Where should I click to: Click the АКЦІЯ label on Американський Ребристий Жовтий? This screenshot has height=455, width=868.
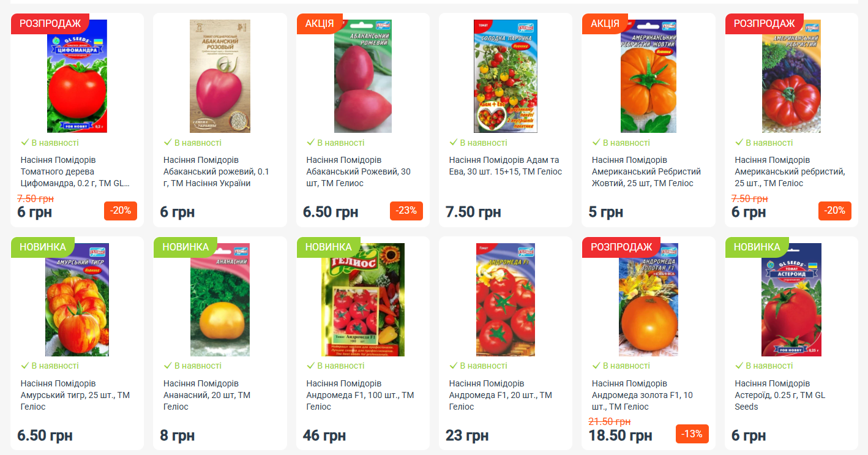pos(605,23)
